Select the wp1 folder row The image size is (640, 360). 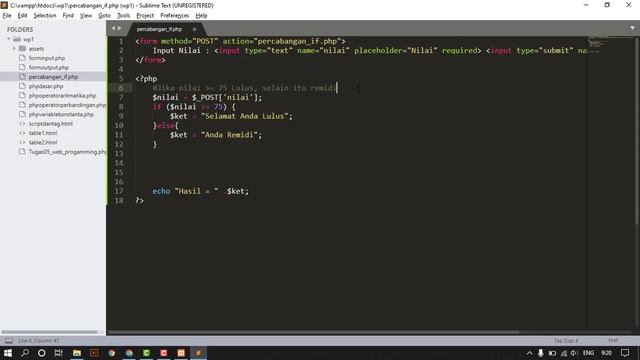point(53,39)
